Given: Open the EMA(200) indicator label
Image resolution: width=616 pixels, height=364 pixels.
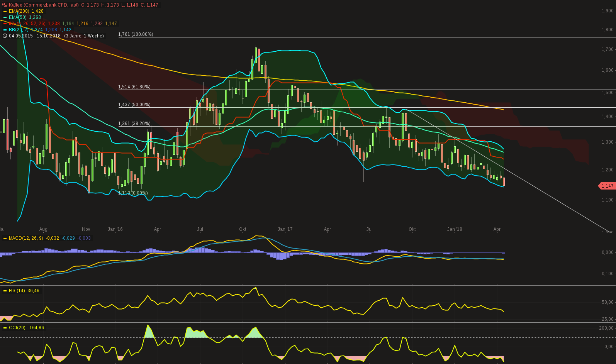Looking at the screenshot, I should click(19, 11).
